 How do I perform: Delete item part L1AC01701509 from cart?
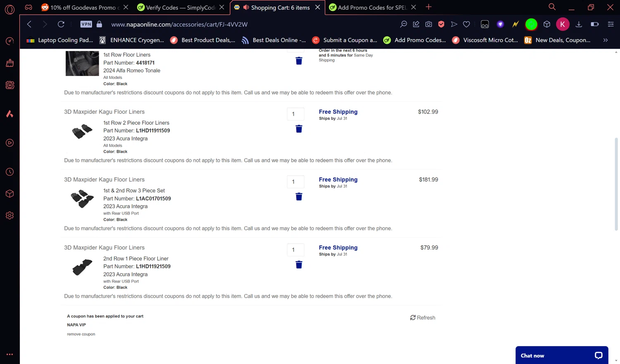point(299,197)
